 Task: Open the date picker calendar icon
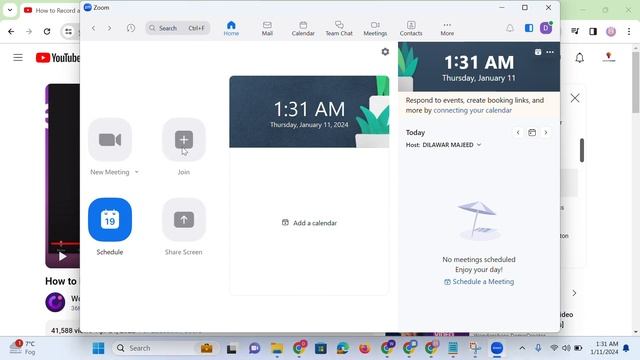coord(532,133)
